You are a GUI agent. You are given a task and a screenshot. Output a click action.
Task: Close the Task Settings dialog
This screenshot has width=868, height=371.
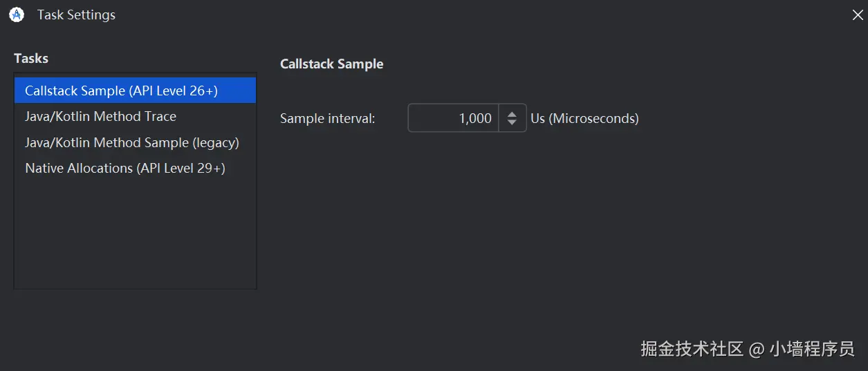[x=858, y=15]
